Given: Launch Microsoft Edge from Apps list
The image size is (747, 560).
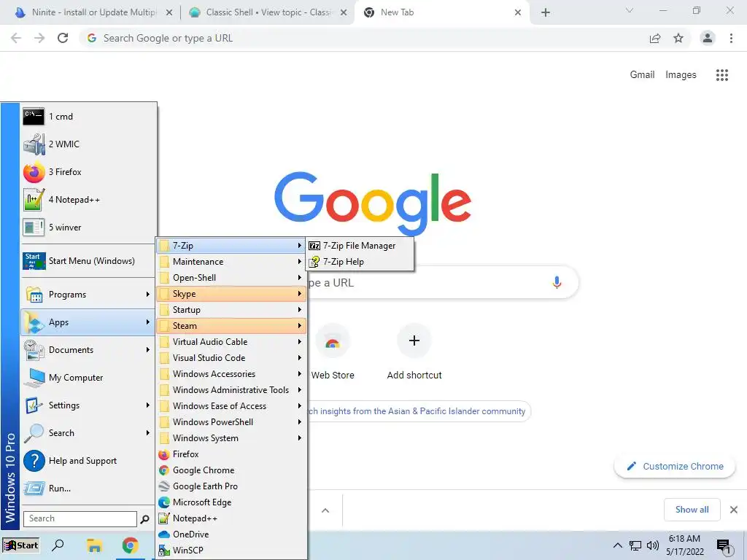Looking at the screenshot, I should tap(231, 502).
